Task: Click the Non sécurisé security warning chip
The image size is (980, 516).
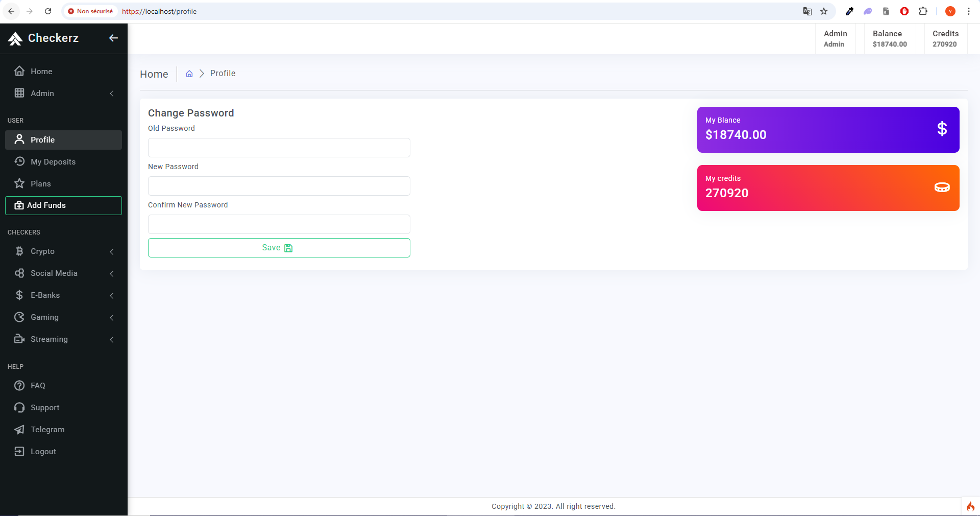Action: [90, 11]
